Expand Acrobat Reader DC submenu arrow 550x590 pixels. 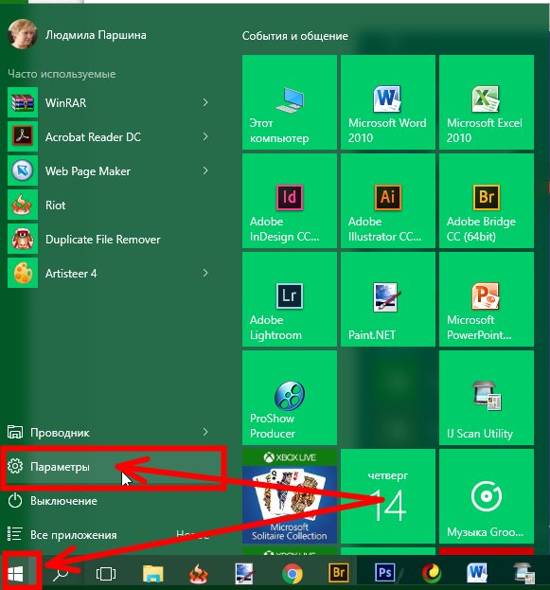pos(205,137)
